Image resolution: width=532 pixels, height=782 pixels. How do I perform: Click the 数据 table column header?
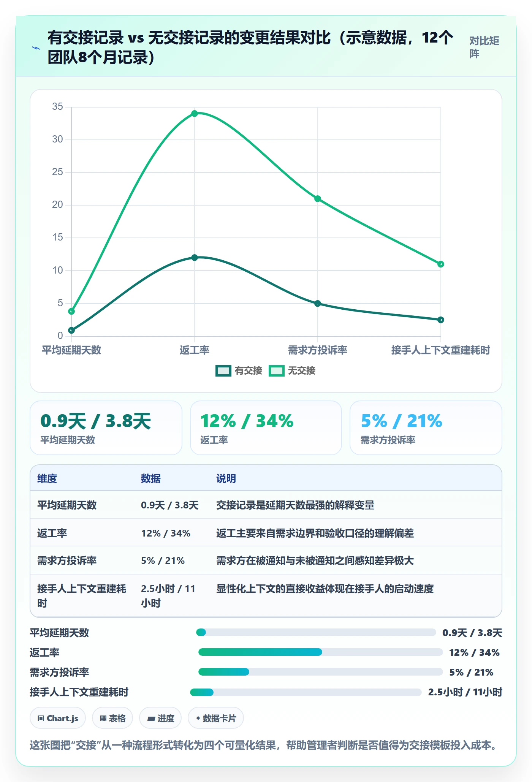151,478
